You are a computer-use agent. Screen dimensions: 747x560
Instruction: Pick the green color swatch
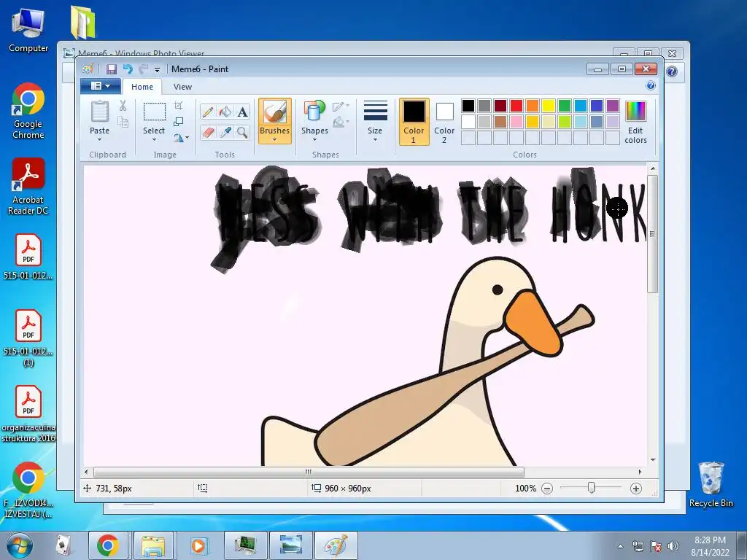[x=565, y=105]
